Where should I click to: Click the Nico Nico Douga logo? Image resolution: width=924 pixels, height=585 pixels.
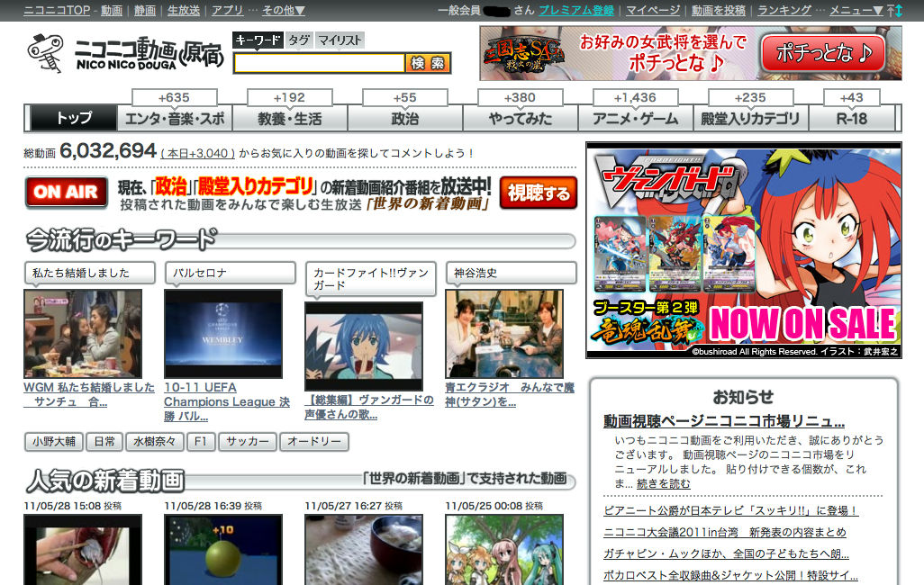tap(125, 54)
